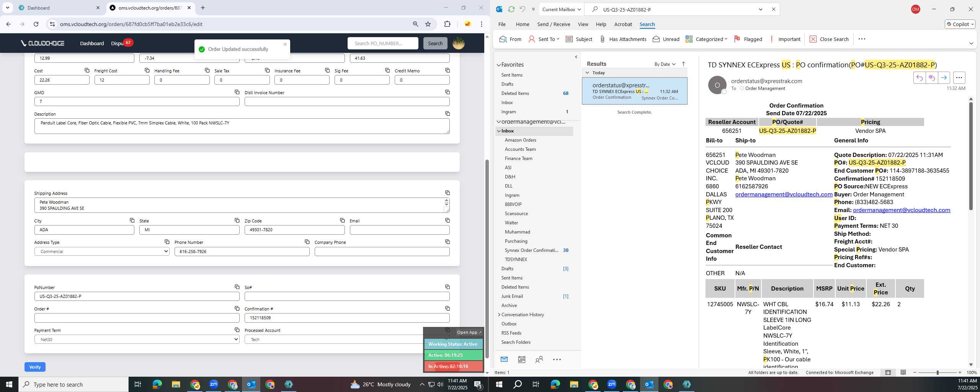Open the user avatar in CloudChoice header
The width and height of the screenshot is (980, 392).
pyautogui.click(x=459, y=43)
